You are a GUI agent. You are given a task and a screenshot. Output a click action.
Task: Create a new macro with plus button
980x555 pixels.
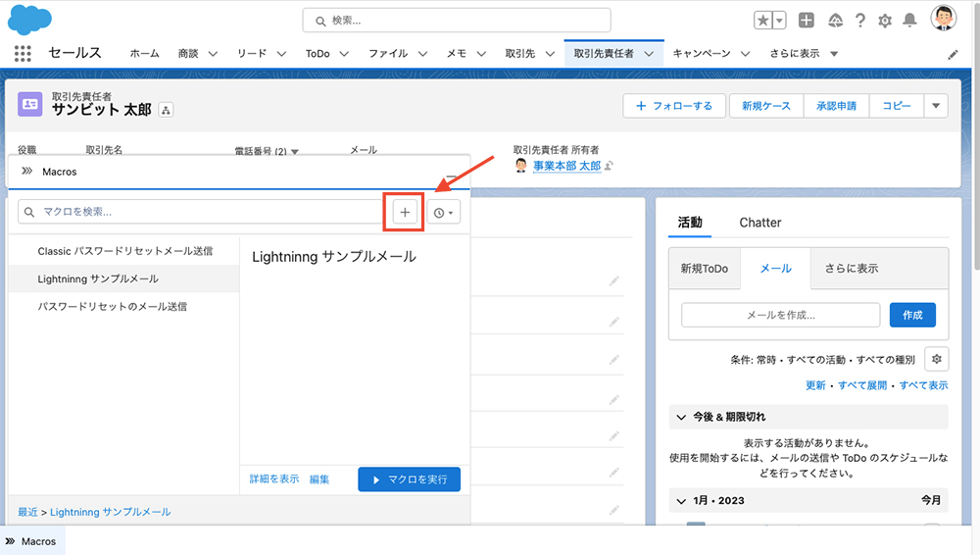[x=405, y=212]
